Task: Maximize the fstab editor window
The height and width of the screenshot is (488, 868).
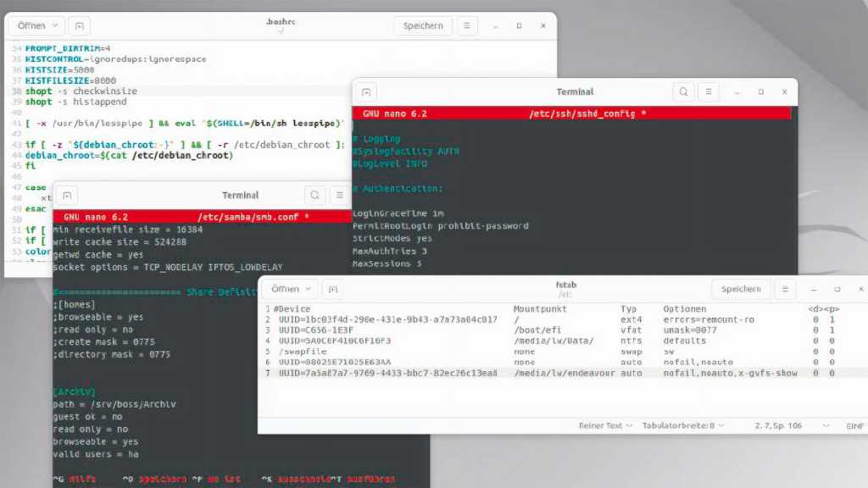Action: (x=837, y=290)
